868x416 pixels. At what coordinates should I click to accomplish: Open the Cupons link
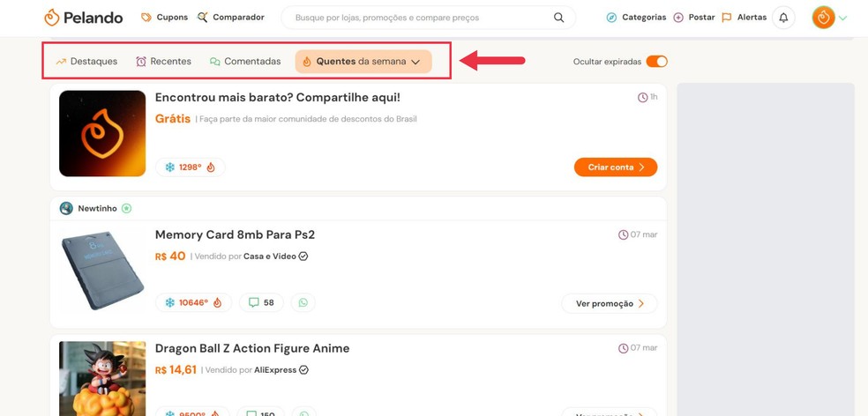coord(165,18)
